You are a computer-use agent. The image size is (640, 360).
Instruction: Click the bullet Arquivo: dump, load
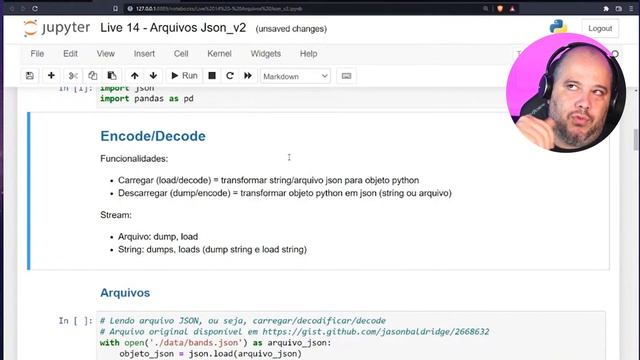158,237
